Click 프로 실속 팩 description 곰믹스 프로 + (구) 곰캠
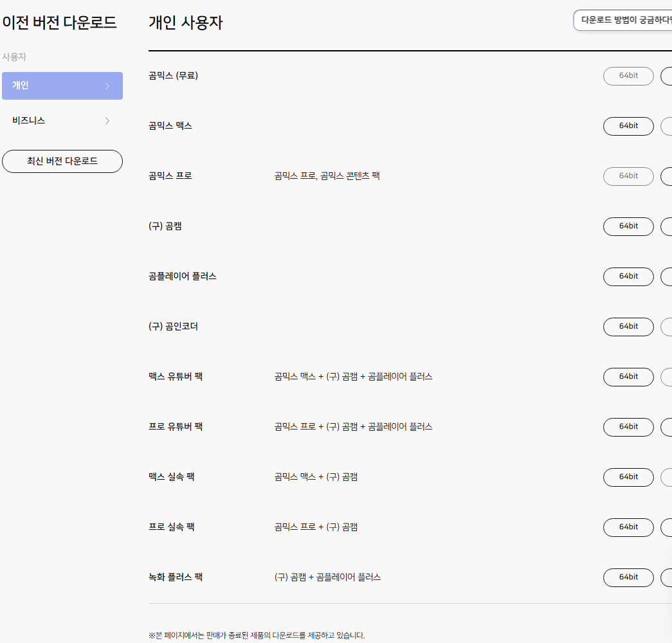This screenshot has height=643, width=672. coord(316,527)
